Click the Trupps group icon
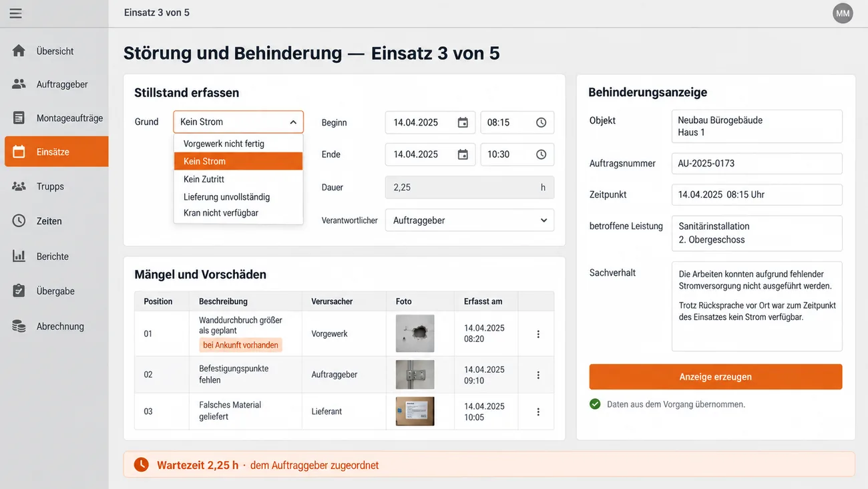 click(x=19, y=186)
